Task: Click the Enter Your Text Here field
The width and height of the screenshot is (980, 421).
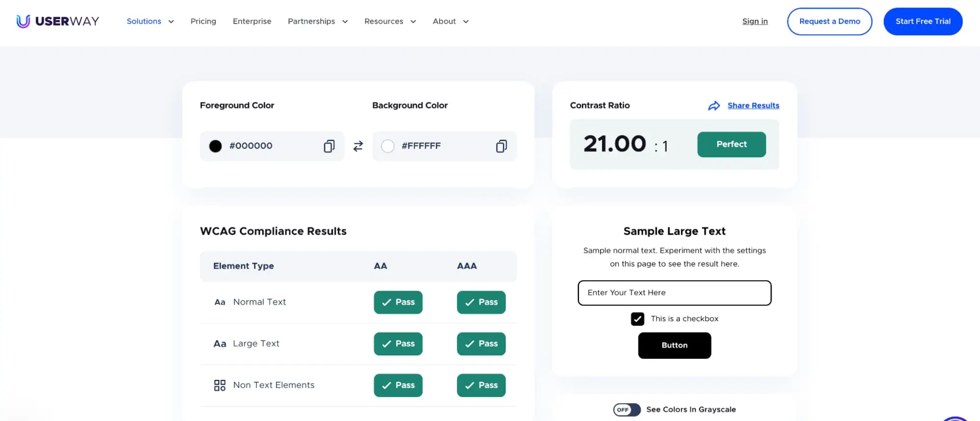Action: click(675, 293)
